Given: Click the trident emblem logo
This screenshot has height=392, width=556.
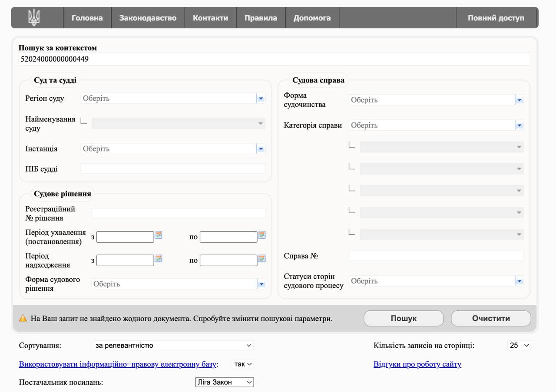Looking at the screenshot, I should (34, 18).
